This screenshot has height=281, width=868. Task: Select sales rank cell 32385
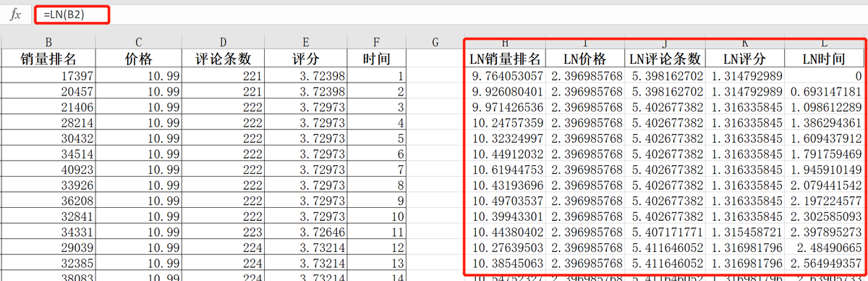[x=48, y=264]
